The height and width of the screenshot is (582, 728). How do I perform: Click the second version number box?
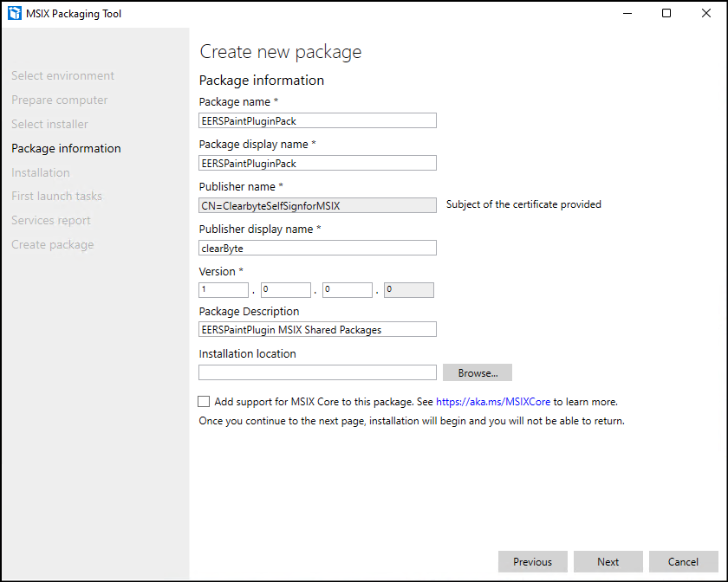pos(285,290)
